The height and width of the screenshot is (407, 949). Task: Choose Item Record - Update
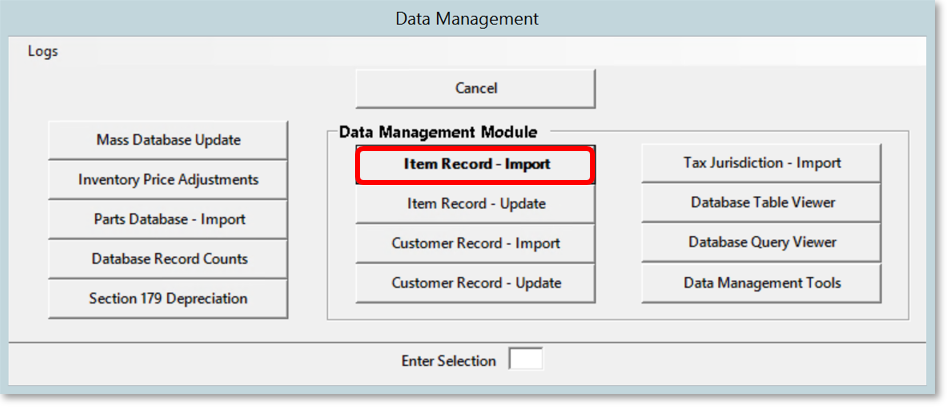pos(476,204)
